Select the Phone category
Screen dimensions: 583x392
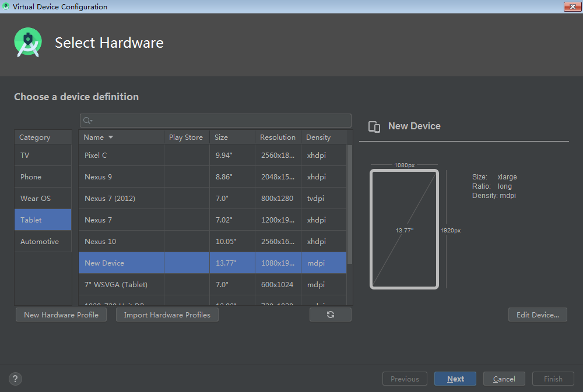click(x=43, y=177)
